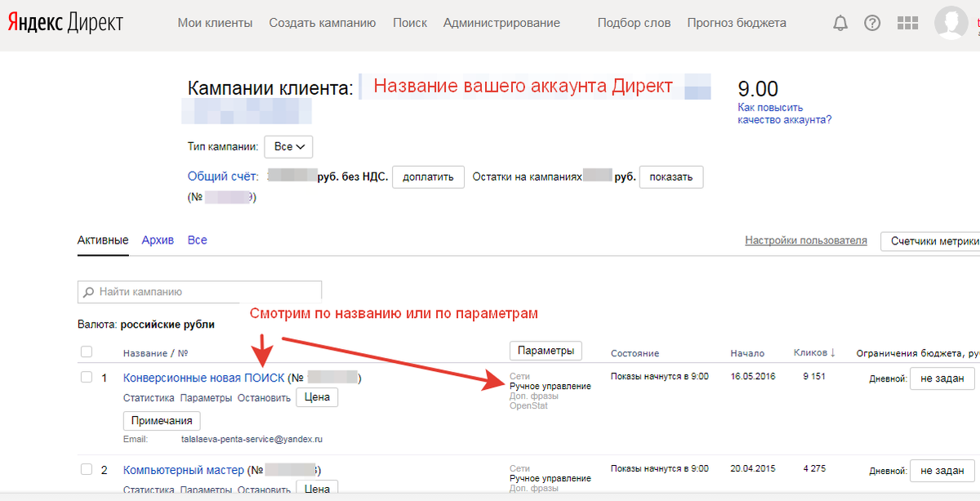980x501 pixels.
Task: Open the notifications bell icon
Action: point(840,23)
